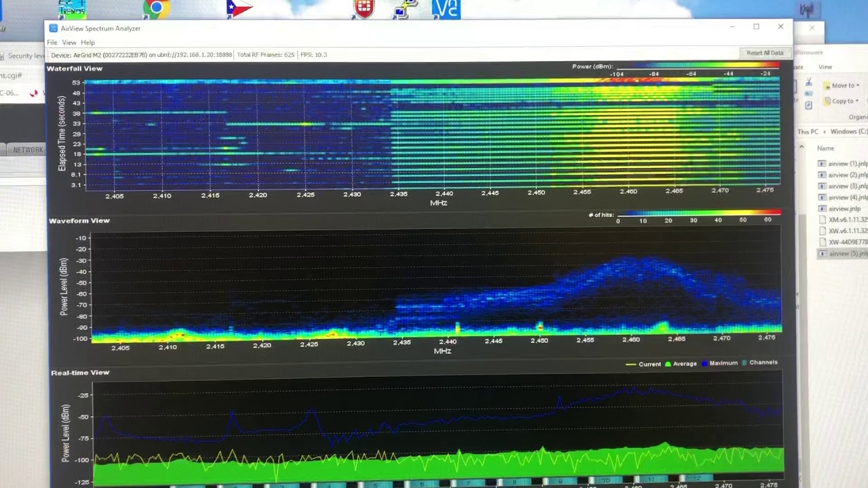Open the Help menu in AirView
The height and width of the screenshot is (488, 868).
pos(87,43)
